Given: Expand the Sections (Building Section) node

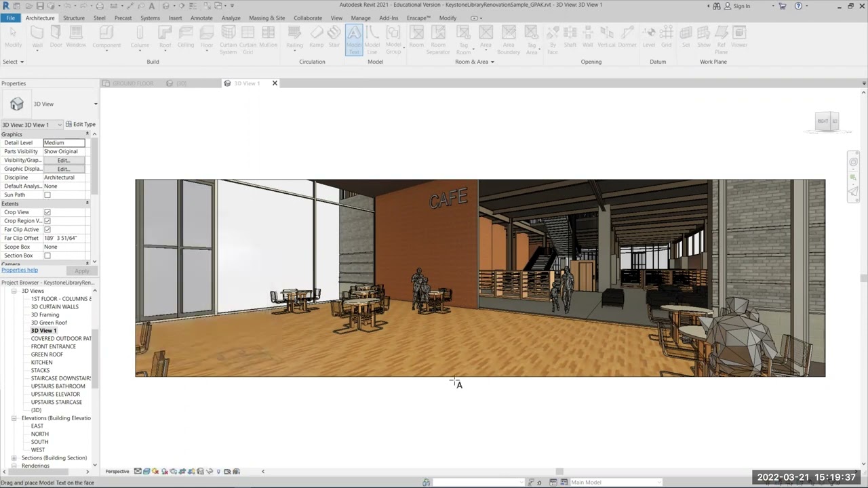Looking at the screenshot, I should coord(14,458).
